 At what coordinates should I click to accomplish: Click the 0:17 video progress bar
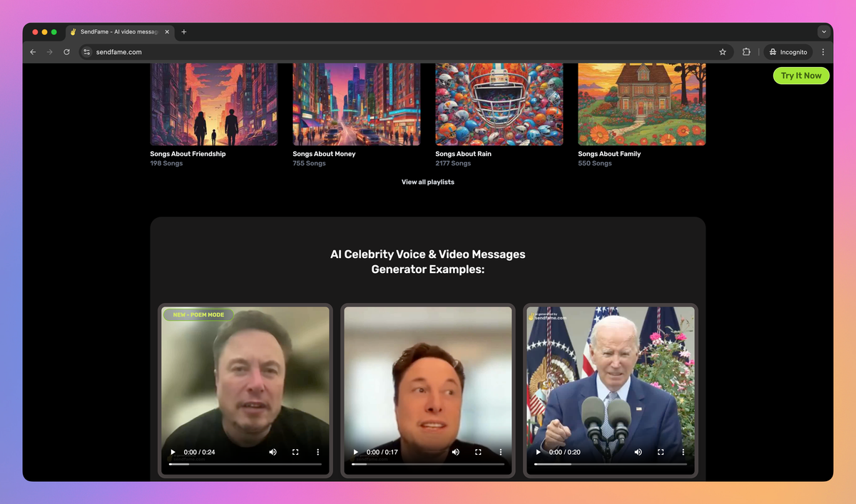pyautogui.click(x=428, y=464)
